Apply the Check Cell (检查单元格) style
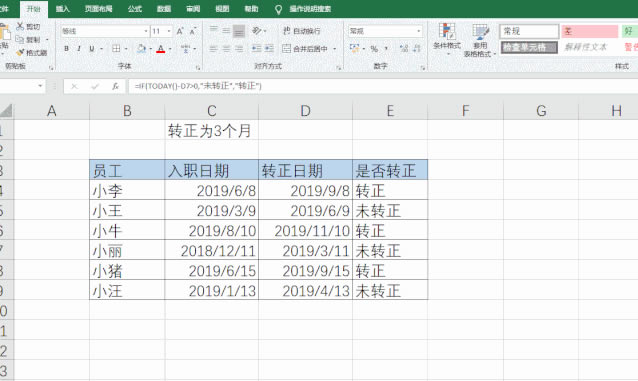This screenshot has width=638, height=381. (x=529, y=47)
